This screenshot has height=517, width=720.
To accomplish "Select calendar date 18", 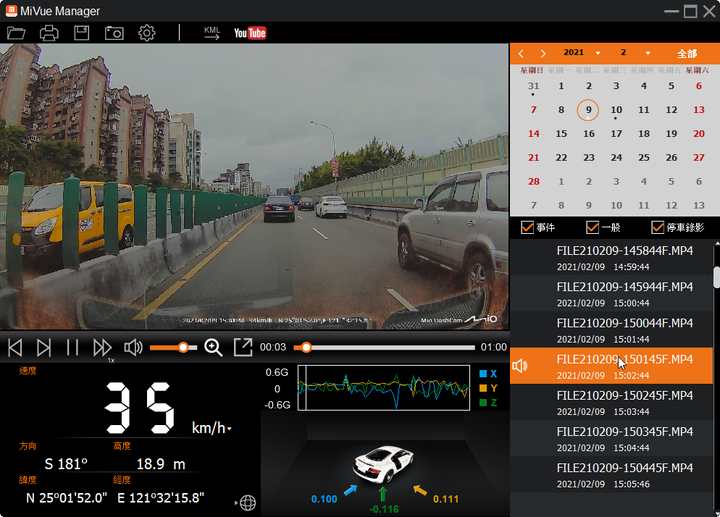I will click(x=644, y=134).
